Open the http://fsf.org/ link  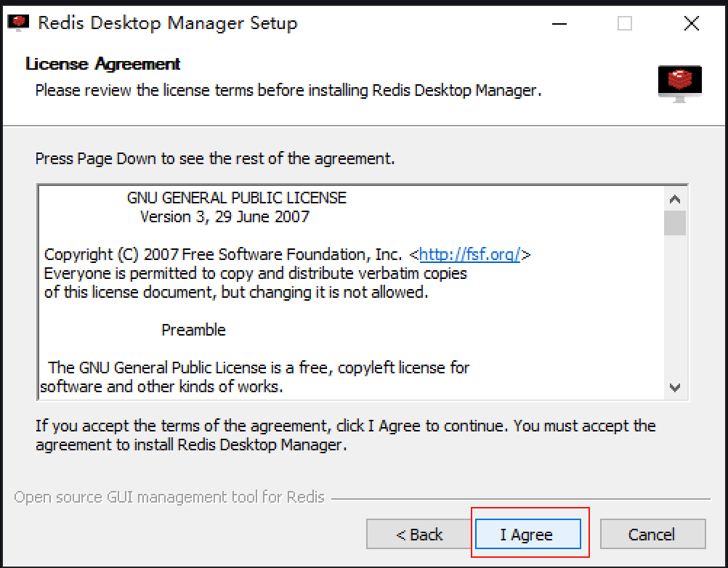point(469,254)
